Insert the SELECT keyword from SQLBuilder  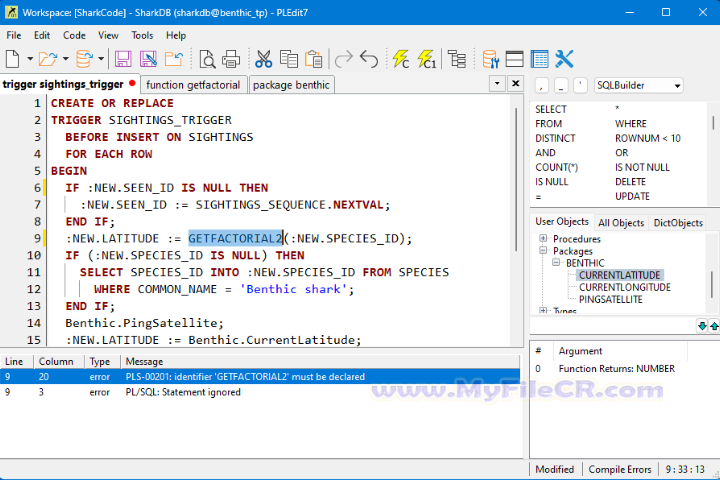(550, 109)
